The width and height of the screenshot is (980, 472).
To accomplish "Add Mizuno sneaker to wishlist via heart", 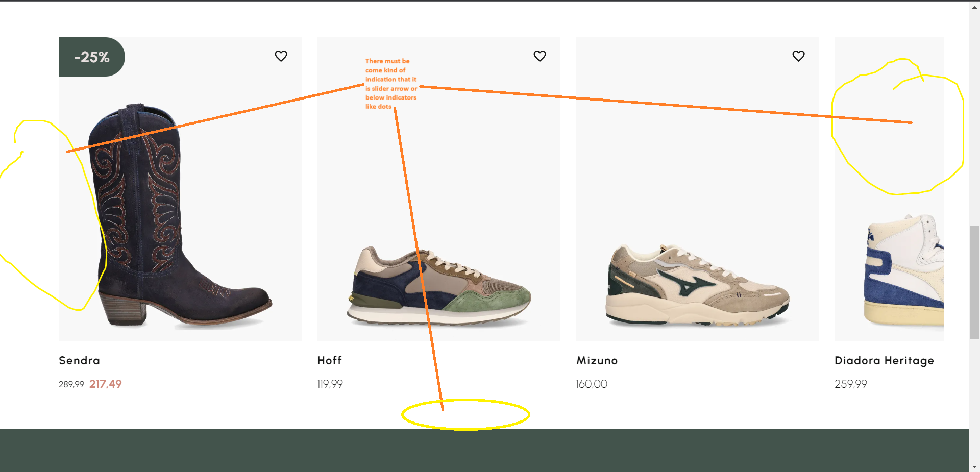I will point(798,56).
